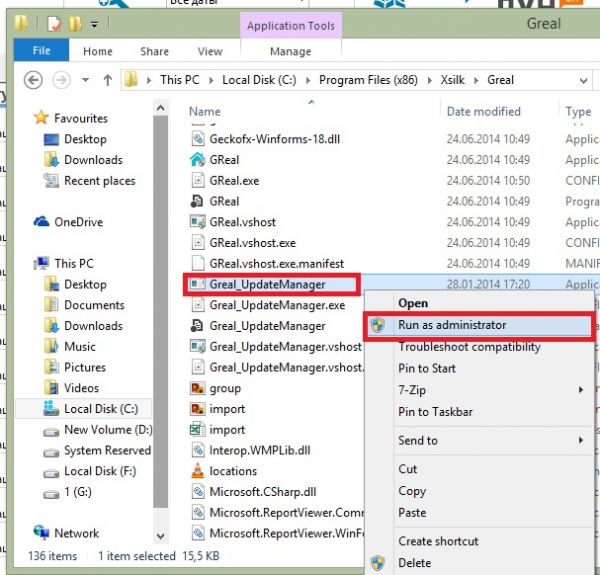Open Desktop under Favourites
This screenshot has width=600, height=575.
pos(85,139)
